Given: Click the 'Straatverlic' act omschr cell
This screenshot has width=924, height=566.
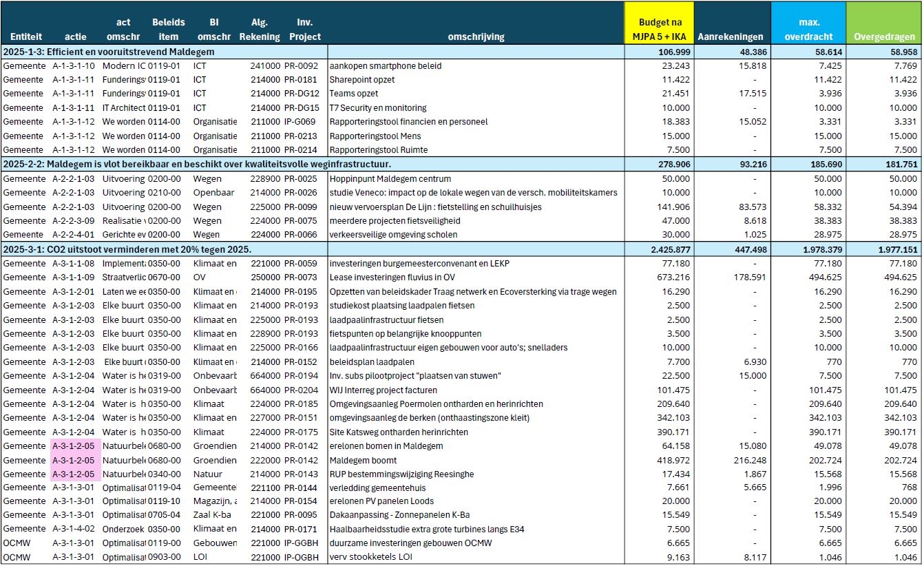Looking at the screenshot, I should [x=124, y=277].
